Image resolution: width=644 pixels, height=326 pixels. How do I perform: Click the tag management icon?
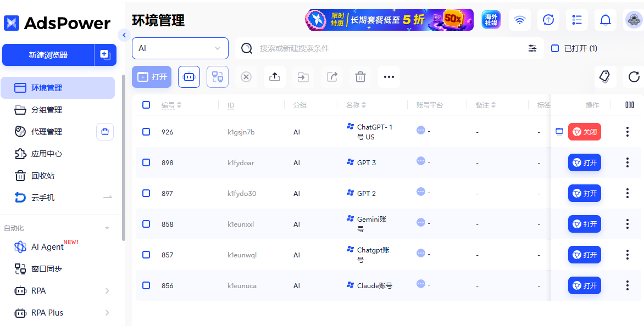click(606, 77)
